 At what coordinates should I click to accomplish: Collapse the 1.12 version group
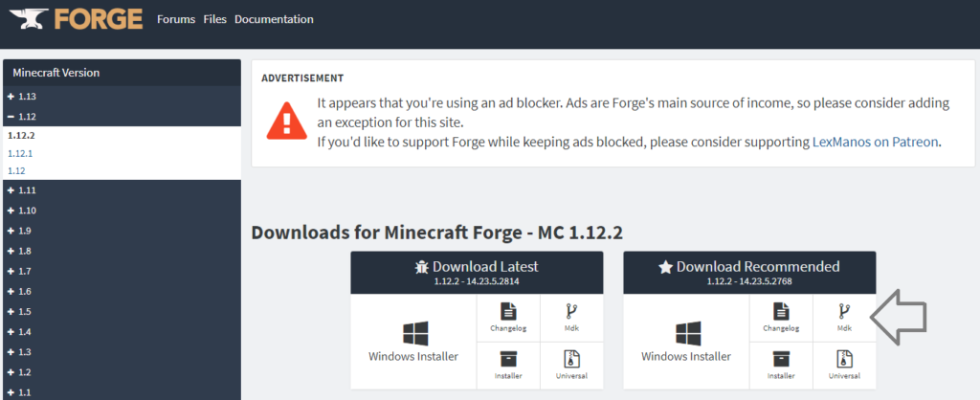pyautogui.click(x=122, y=116)
